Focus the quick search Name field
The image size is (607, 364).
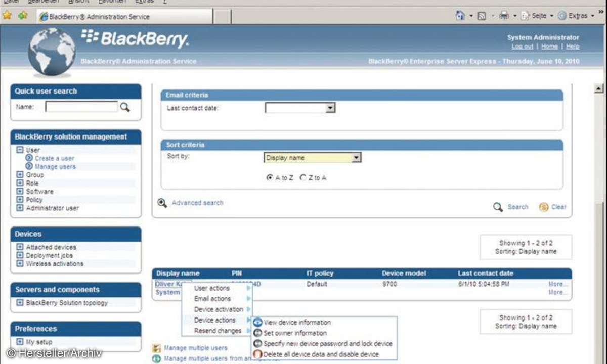(81, 107)
